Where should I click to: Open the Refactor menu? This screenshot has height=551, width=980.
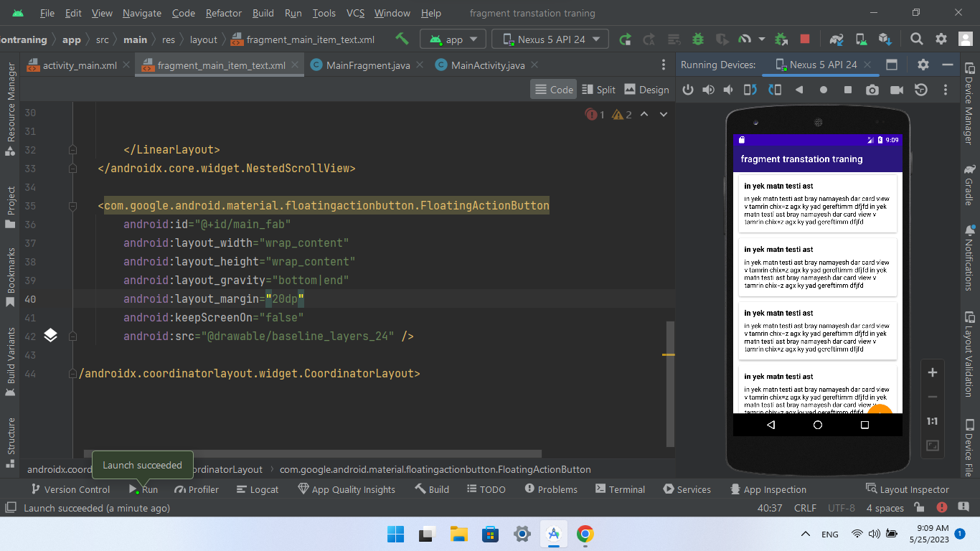click(x=223, y=13)
